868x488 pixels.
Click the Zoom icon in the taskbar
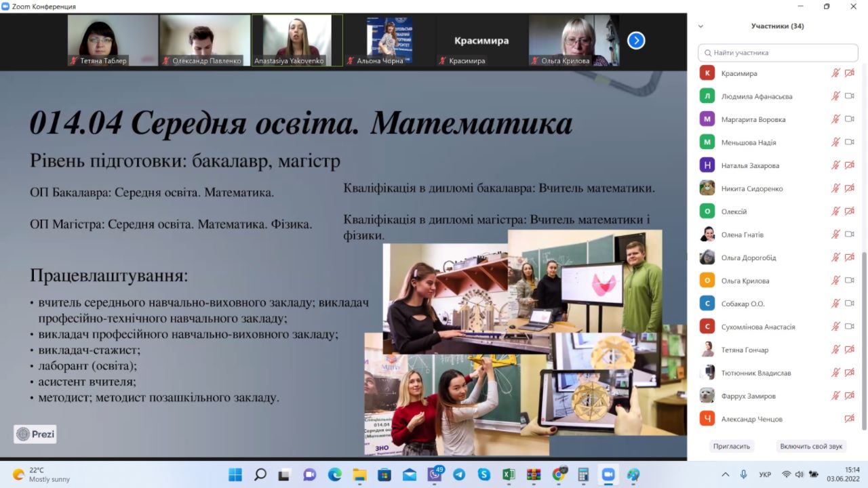[x=608, y=474]
